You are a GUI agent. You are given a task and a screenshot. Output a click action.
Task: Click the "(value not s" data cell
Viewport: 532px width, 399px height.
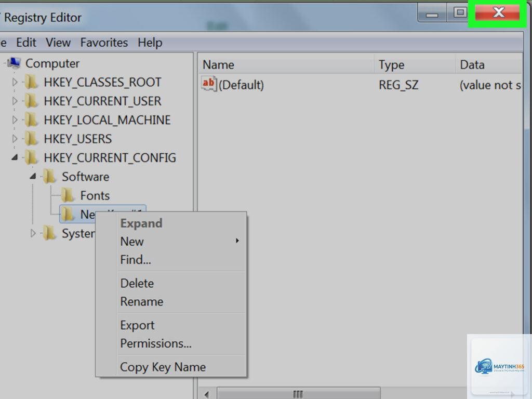click(490, 85)
